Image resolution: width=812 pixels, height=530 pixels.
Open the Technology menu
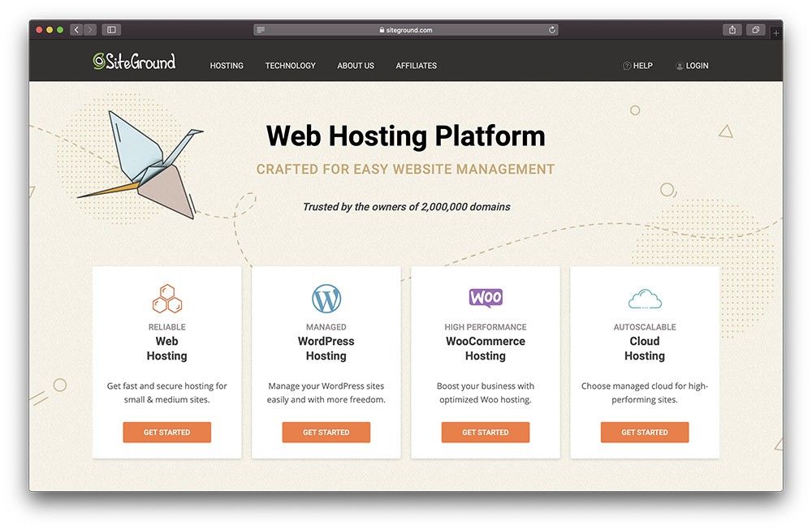tap(290, 66)
